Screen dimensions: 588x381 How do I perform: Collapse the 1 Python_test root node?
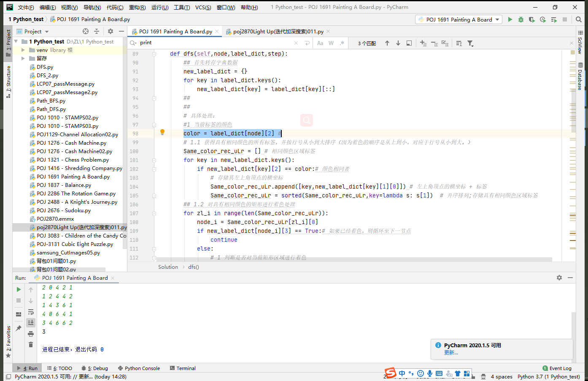(x=16, y=41)
